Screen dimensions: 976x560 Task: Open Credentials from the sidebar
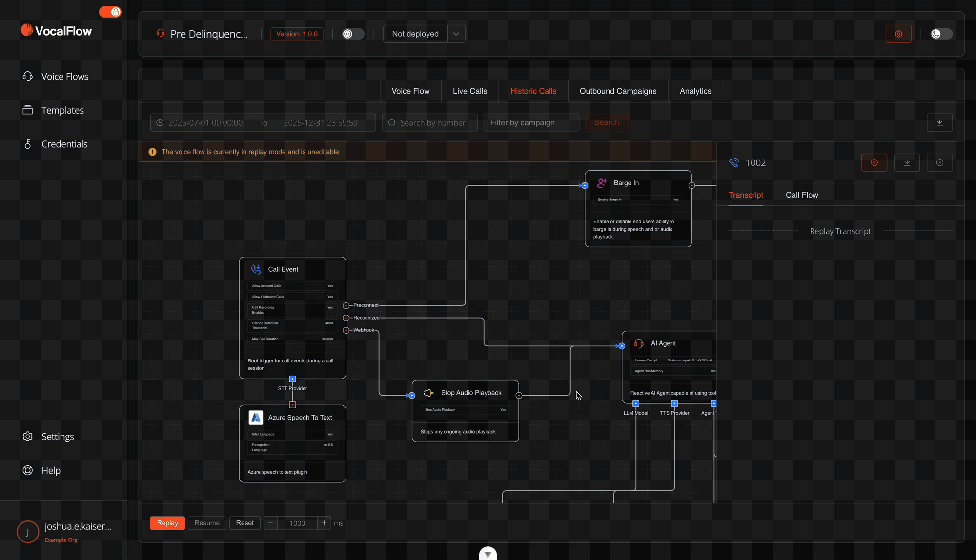[64, 144]
